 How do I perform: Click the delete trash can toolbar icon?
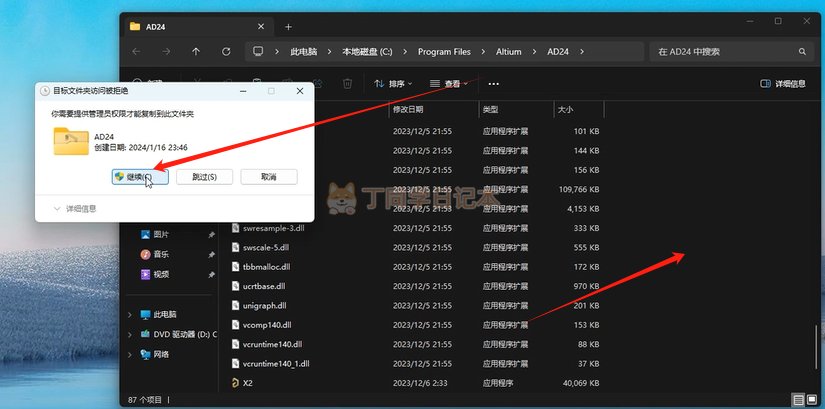point(347,84)
